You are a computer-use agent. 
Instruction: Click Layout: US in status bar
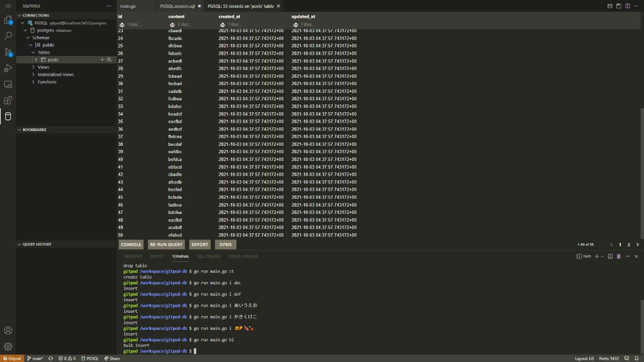[x=585, y=358]
